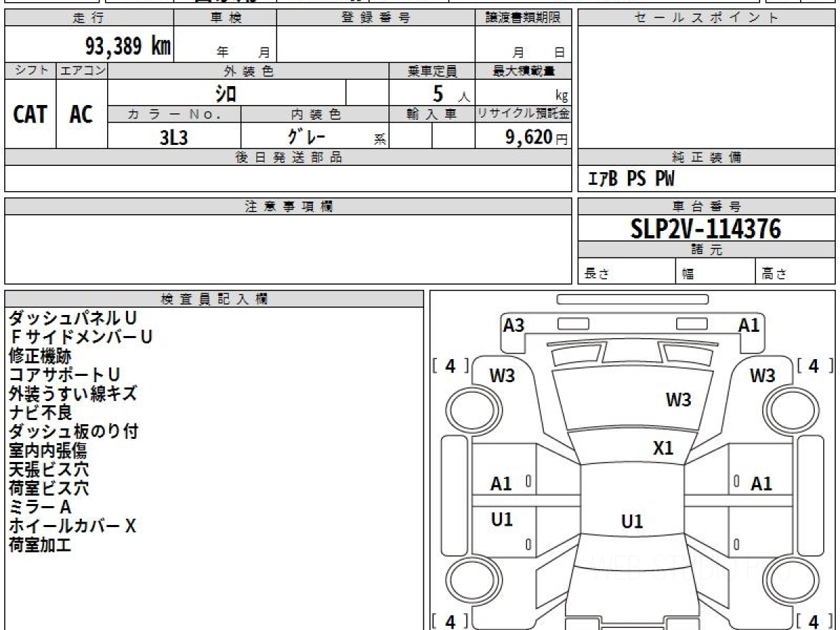Click the 車台番号 heading
Screen dimensions: 840x630
point(706,206)
